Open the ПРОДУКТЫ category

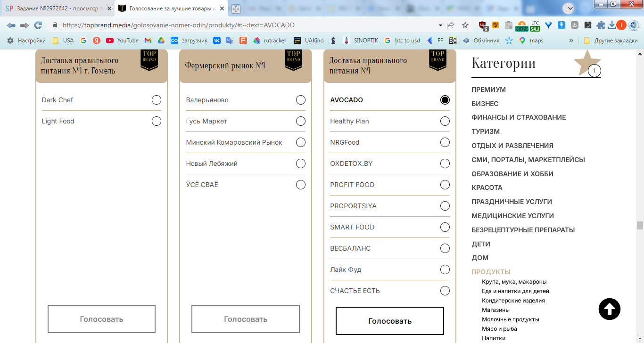491,272
